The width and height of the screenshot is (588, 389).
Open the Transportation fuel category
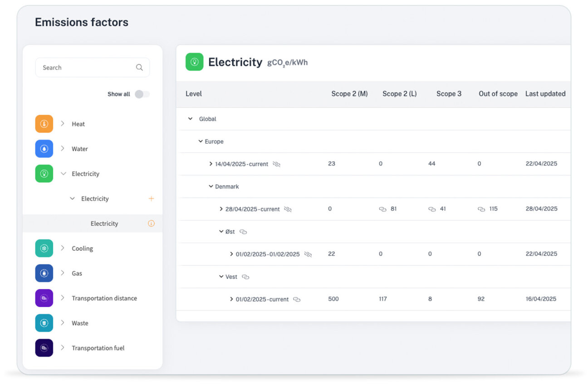tap(98, 348)
